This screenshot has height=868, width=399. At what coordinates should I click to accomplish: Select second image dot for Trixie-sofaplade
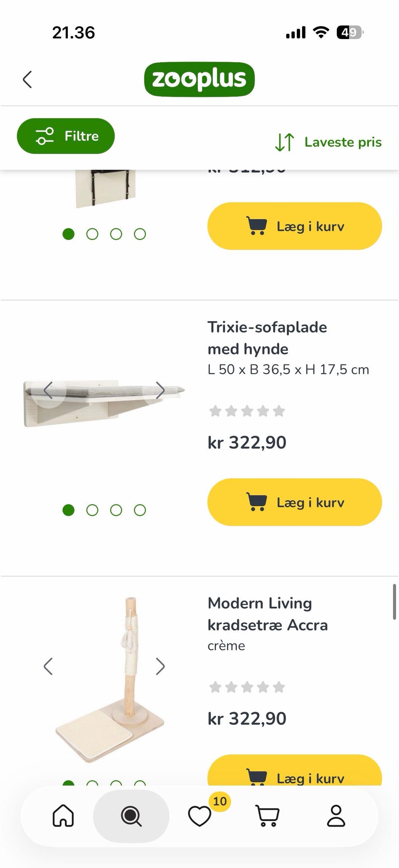click(92, 510)
